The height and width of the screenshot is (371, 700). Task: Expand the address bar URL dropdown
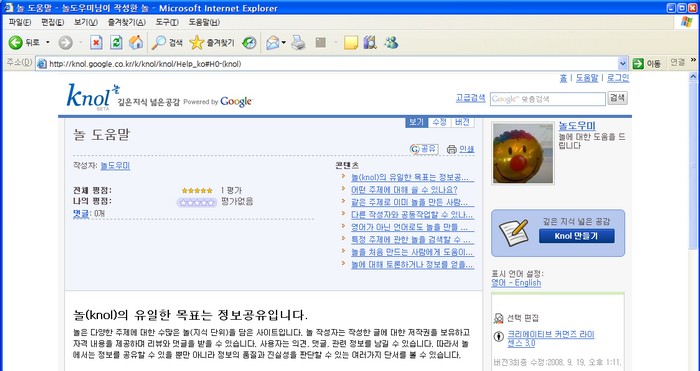tap(623, 64)
